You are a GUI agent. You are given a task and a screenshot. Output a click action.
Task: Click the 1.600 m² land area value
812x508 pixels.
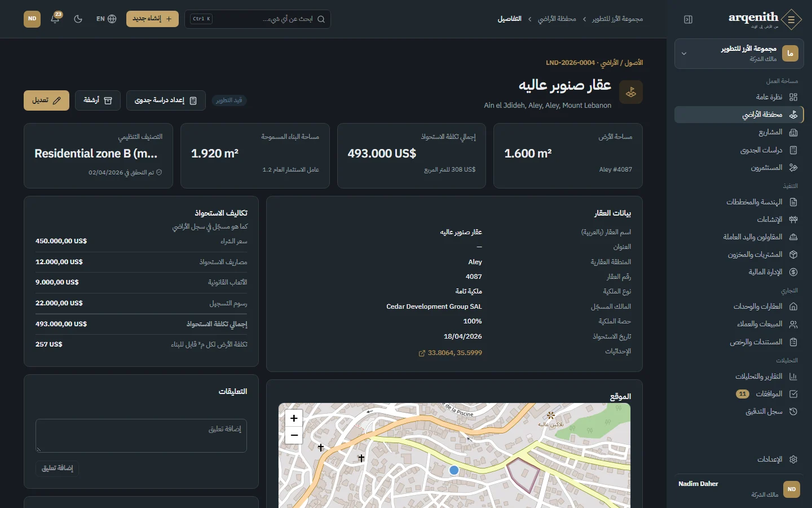[x=528, y=154]
